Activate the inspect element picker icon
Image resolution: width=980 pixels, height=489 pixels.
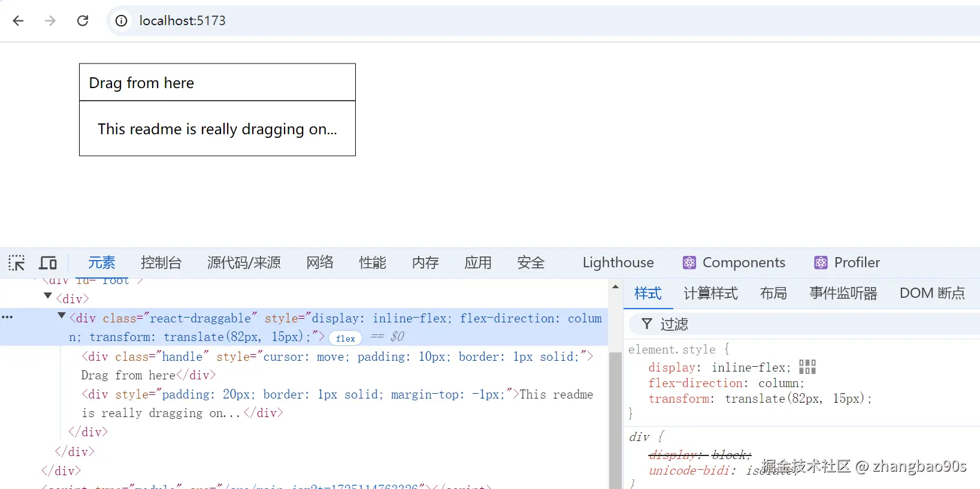tap(17, 262)
